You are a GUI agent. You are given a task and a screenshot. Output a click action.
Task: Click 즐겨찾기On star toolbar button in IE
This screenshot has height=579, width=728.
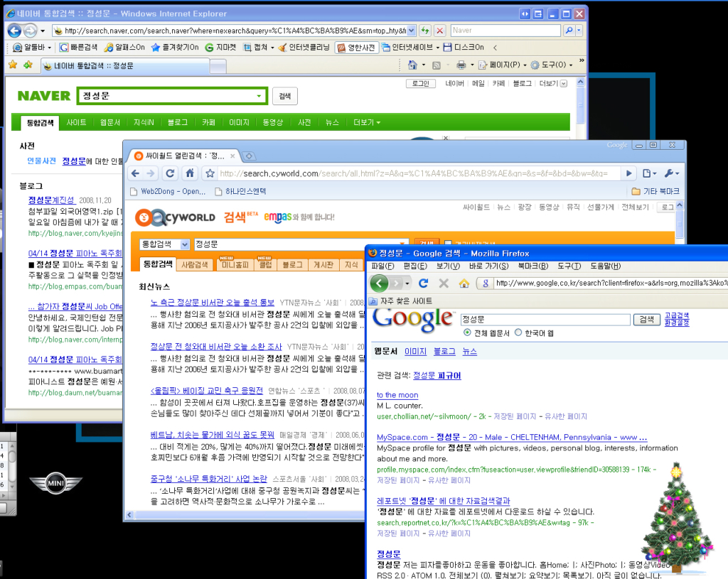(x=175, y=48)
